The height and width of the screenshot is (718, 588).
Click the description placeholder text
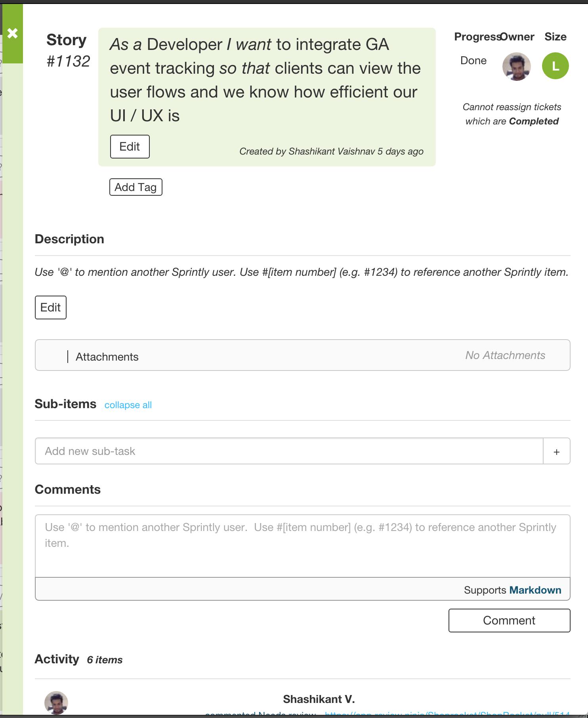301,272
